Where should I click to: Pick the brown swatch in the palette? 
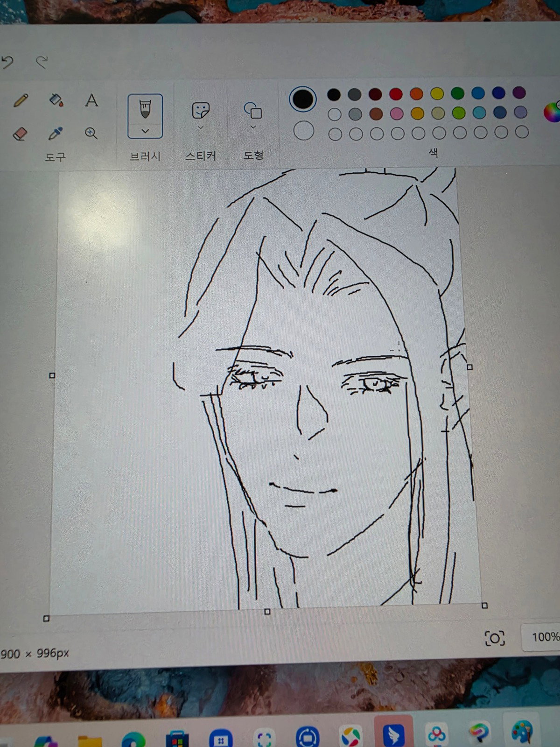click(x=376, y=114)
